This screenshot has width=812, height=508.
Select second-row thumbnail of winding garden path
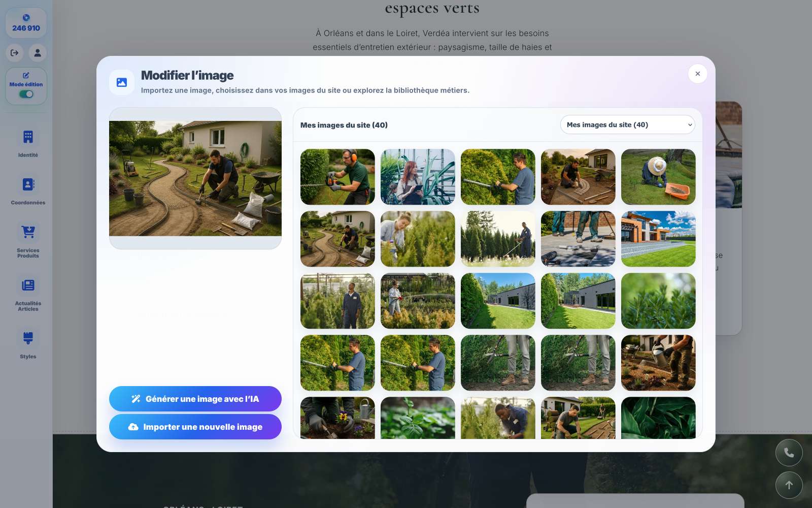[337, 239]
